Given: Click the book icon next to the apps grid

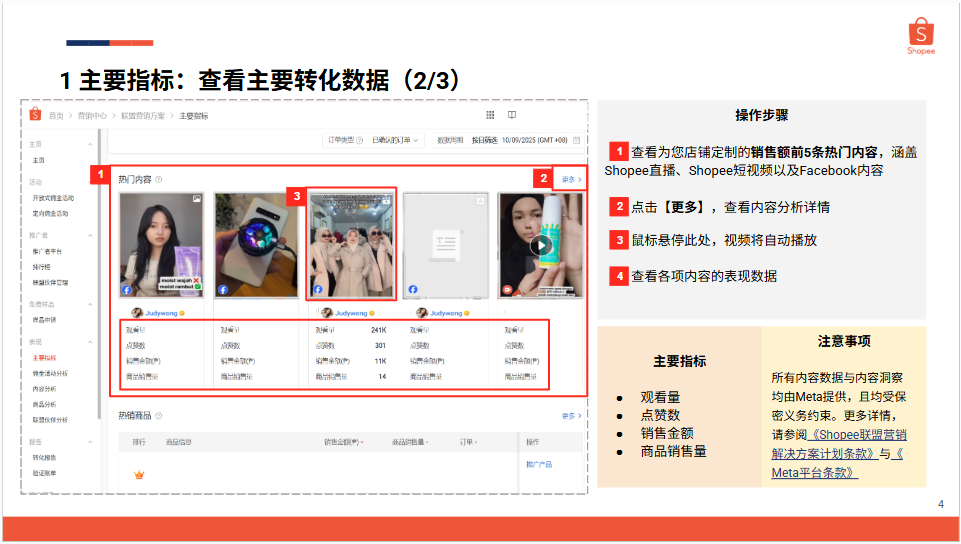Looking at the screenshot, I should (x=512, y=115).
